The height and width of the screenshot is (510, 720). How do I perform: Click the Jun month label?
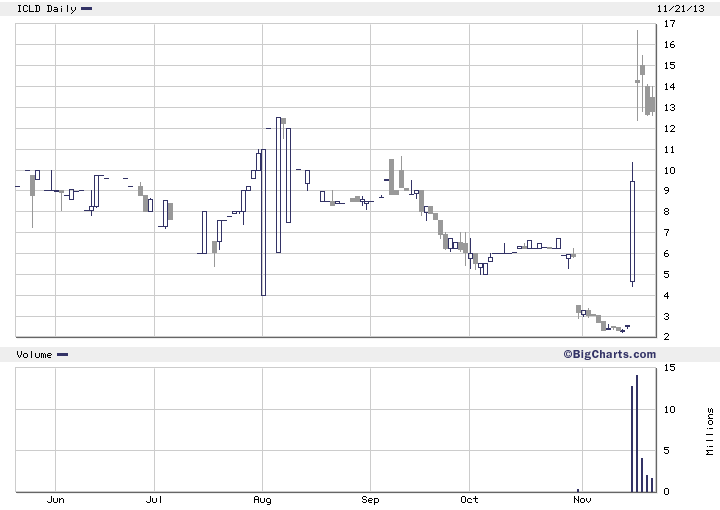pos(56,500)
